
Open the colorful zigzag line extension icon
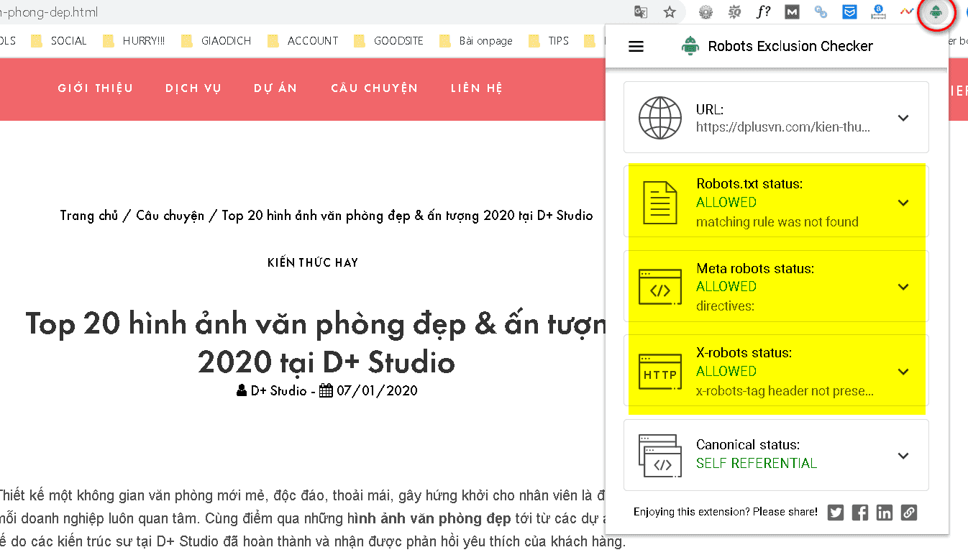click(907, 12)
